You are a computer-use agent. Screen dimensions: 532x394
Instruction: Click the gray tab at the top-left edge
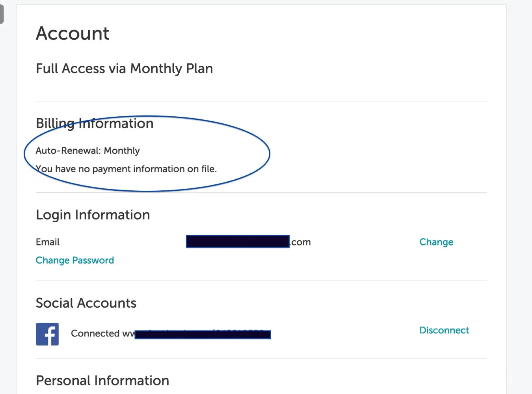2,14
